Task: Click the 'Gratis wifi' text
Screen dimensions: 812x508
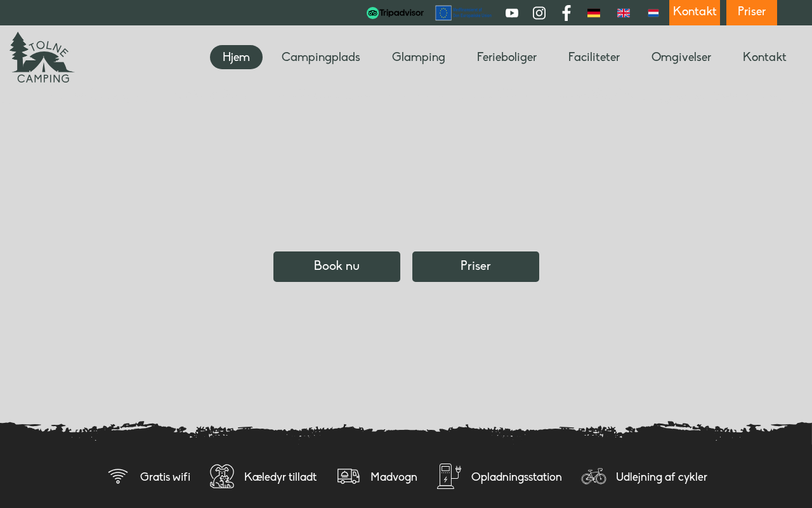Action: tap(165, 477)
